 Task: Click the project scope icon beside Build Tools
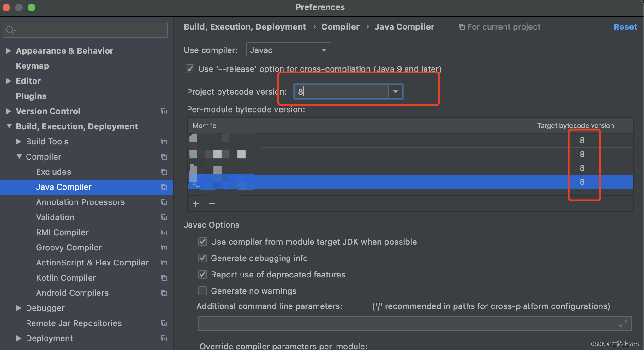[164, 142]
